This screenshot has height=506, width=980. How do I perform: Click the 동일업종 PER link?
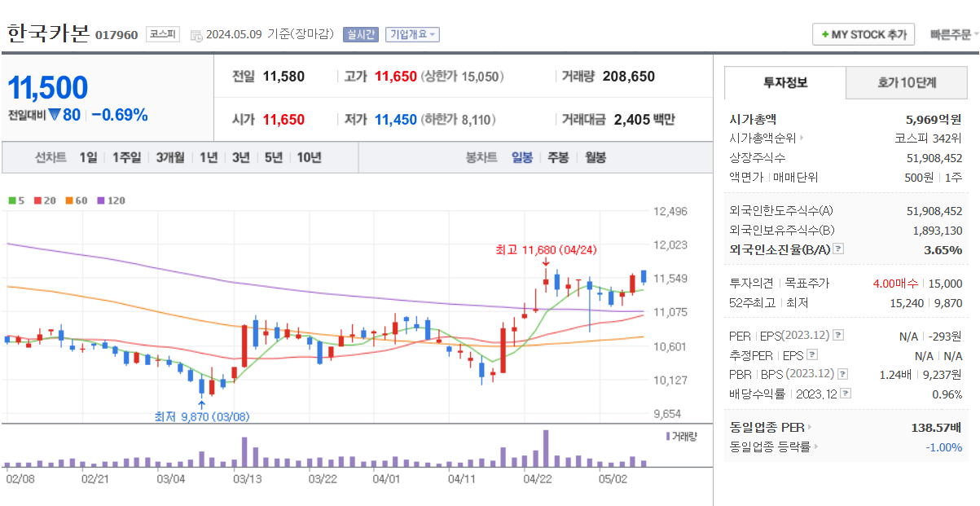(x=767, y=427)
